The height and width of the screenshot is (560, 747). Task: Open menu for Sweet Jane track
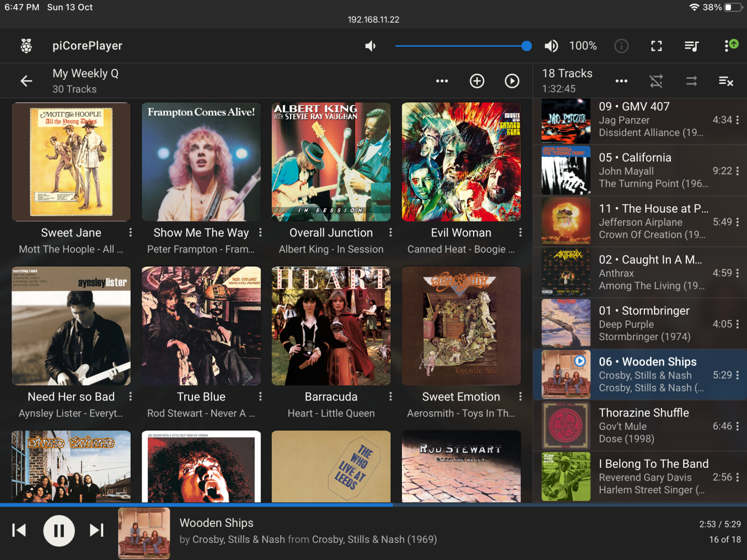[x=131, y=232]
